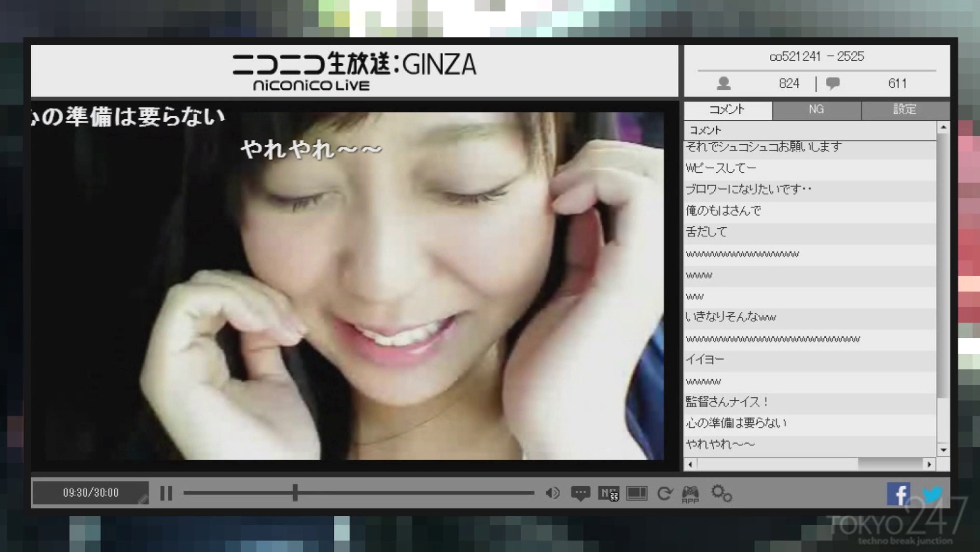Pause the live broadcast playback
The width and height of the screenshot is (980, 552).
[166, 493]
